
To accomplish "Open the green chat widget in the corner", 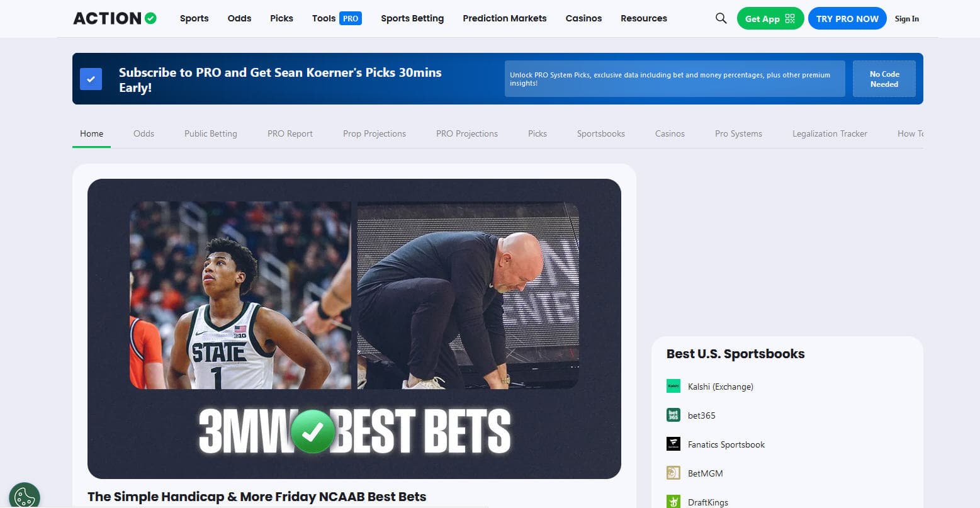I will [x=25, y=495].
